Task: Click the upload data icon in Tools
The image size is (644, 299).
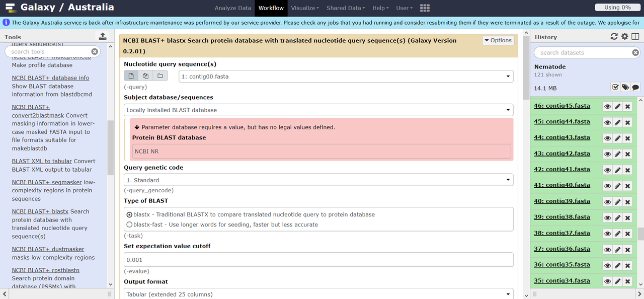Action: pyautogui.click(x=103, y=36)
